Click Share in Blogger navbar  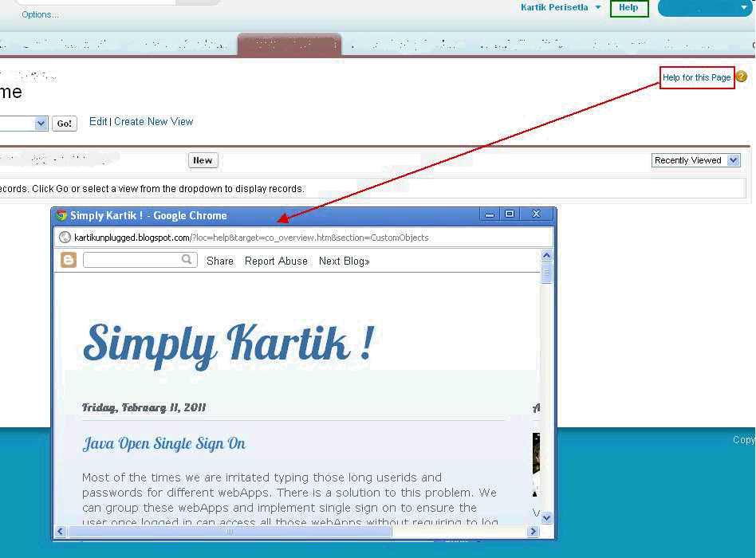220,261
